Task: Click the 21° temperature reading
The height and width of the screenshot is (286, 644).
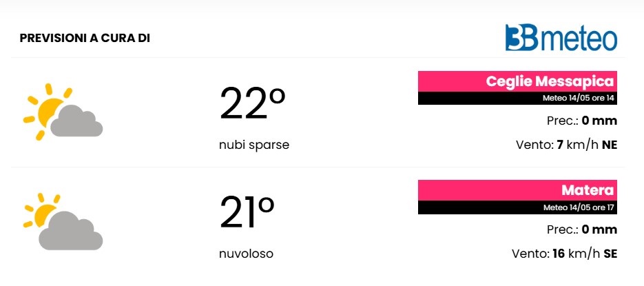Action: click(x=247, y=212)
